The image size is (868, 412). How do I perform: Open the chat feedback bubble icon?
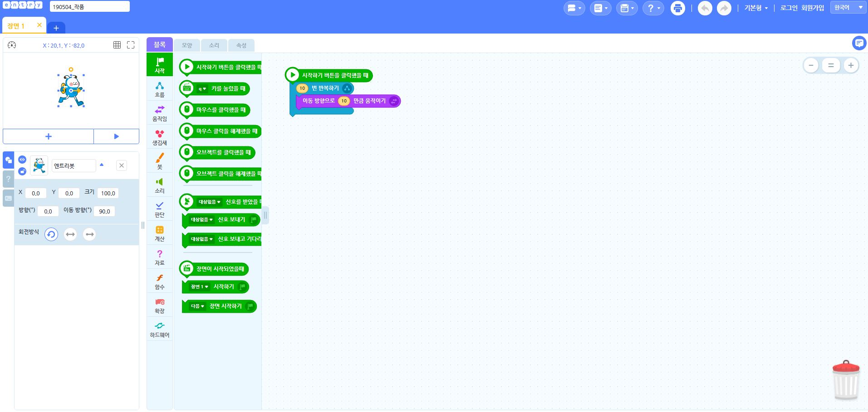coord(859,44)
